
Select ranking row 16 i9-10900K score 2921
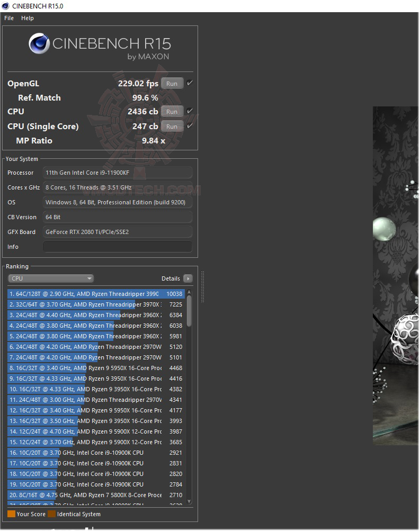pyautogui.click(x=96, y=453)
